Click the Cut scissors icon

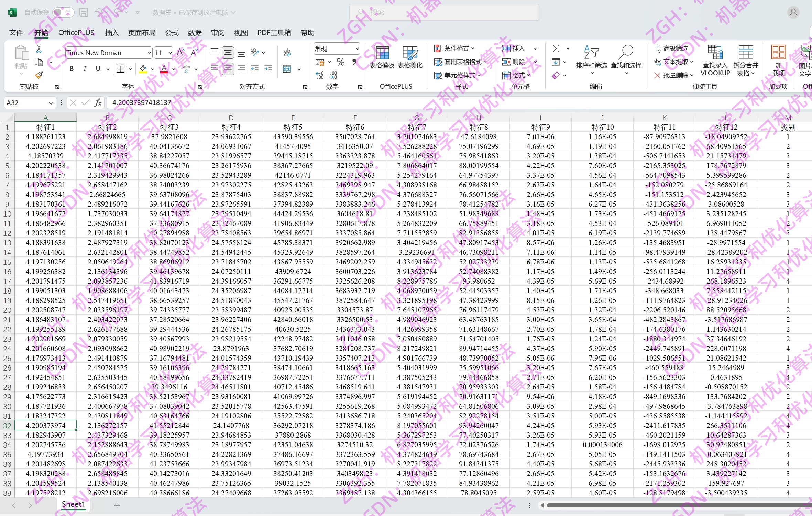(x=39, y=49)
